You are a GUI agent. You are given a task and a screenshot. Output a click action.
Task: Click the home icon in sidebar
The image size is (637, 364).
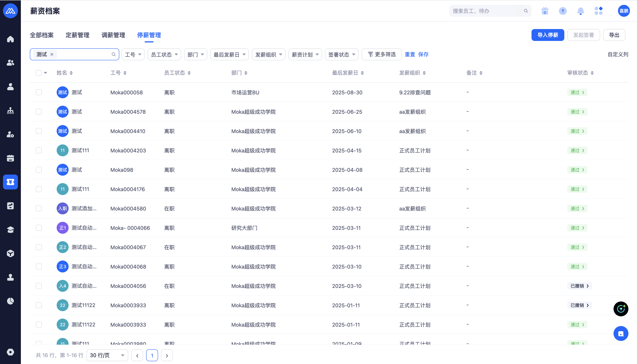click(x=10, y=39)
